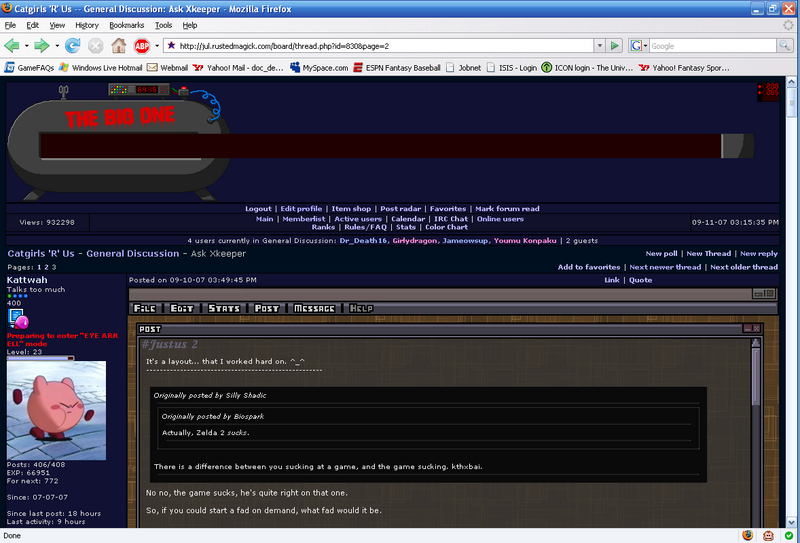Click Kattwah's Kirby avatar image
Screen dimensions: 800x543
coord(56,410)
